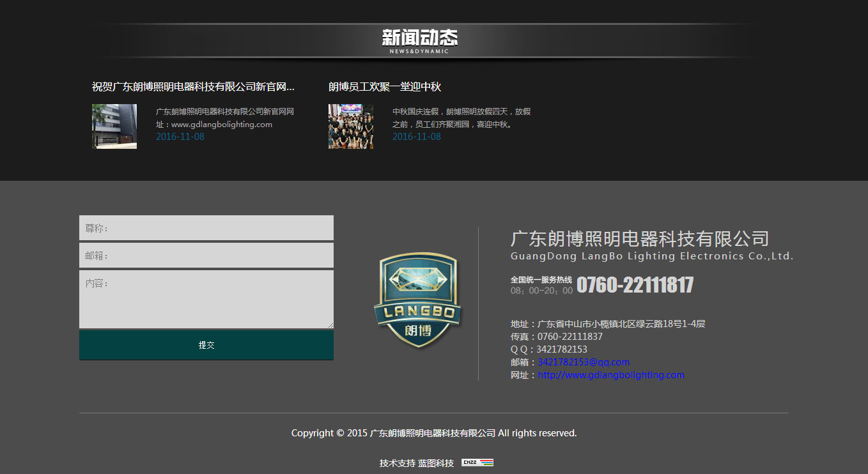Open the www.gdlangbolighting.com website link
The width and height of the screenshot is (868, 474).
click(x=610, y=375)
